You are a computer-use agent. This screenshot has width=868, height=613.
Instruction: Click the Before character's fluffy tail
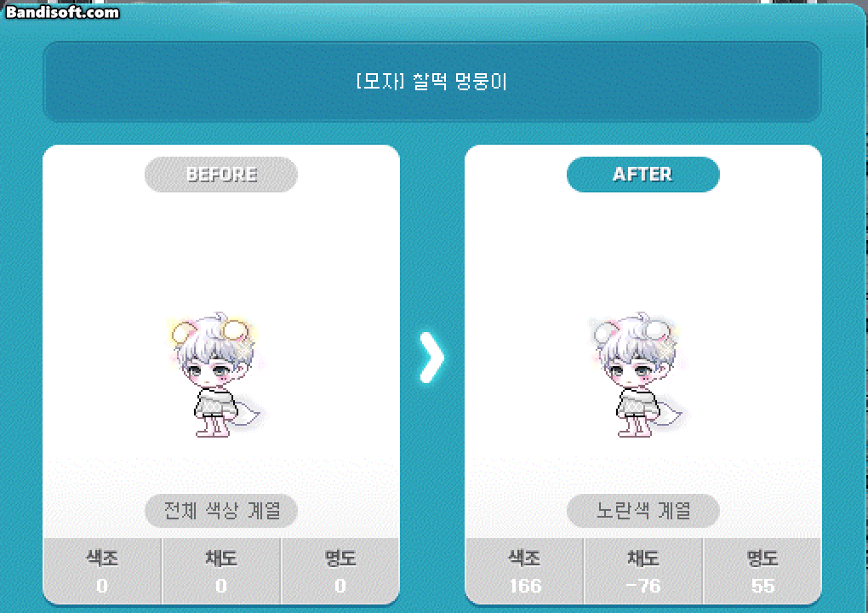pyautogui.click(x=247, y=415)
